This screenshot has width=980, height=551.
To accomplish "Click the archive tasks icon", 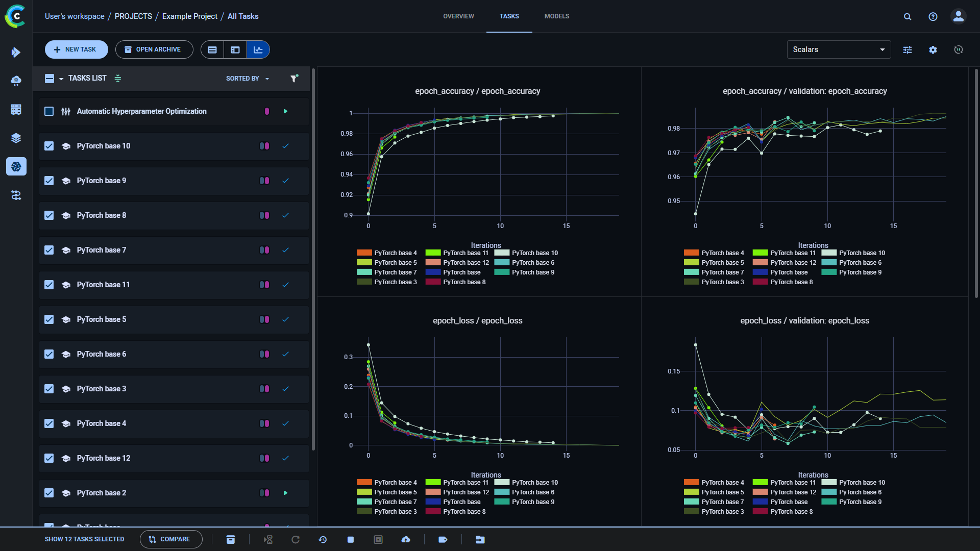I will click(231, 538).
